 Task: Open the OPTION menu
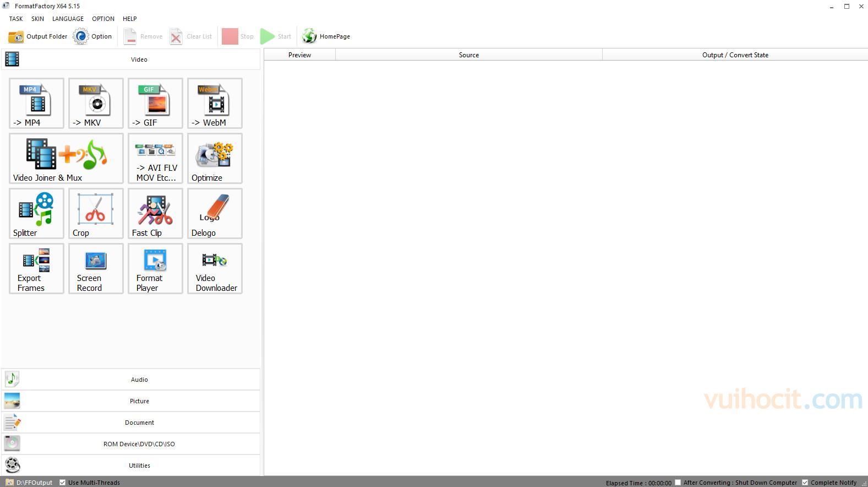pyautogui.click(x=103, y=19)
